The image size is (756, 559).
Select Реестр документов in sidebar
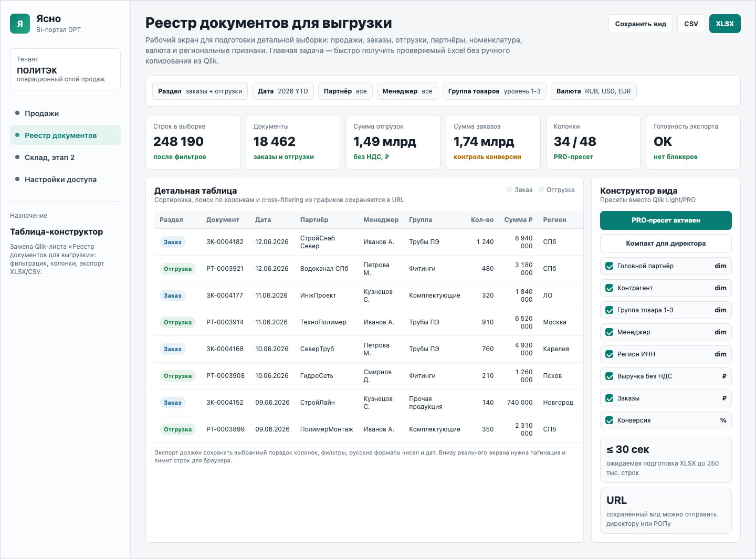click(x=65, y=135)
